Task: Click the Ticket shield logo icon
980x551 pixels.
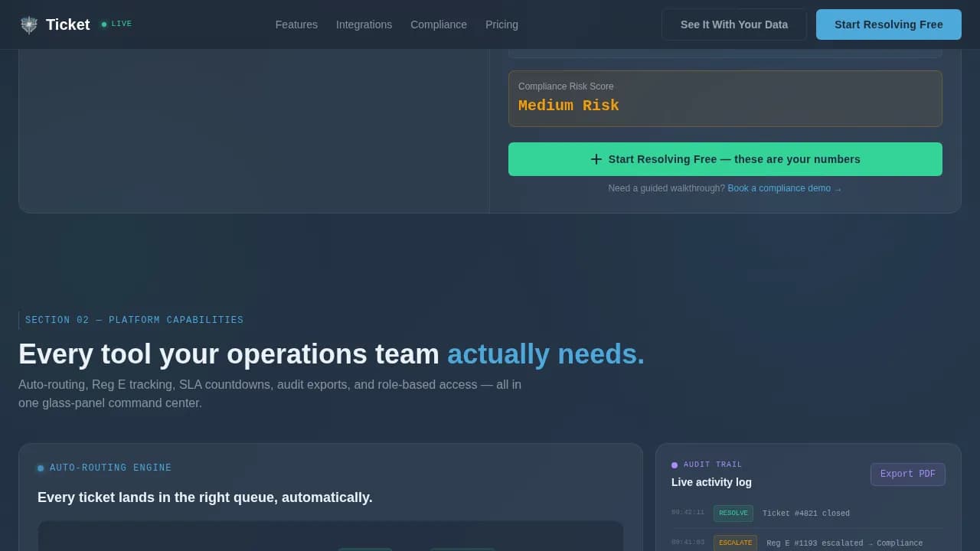Action: (x=29, y=24)
